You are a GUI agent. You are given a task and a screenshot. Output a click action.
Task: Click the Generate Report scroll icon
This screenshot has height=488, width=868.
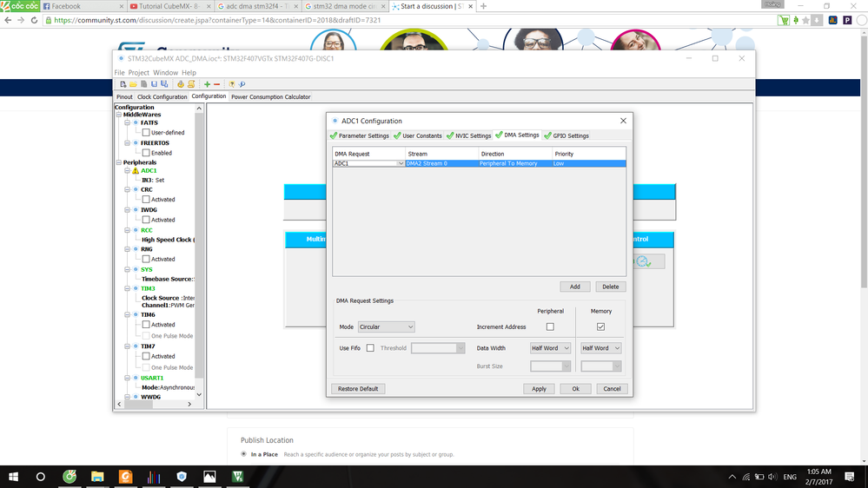tap(191, 84)
